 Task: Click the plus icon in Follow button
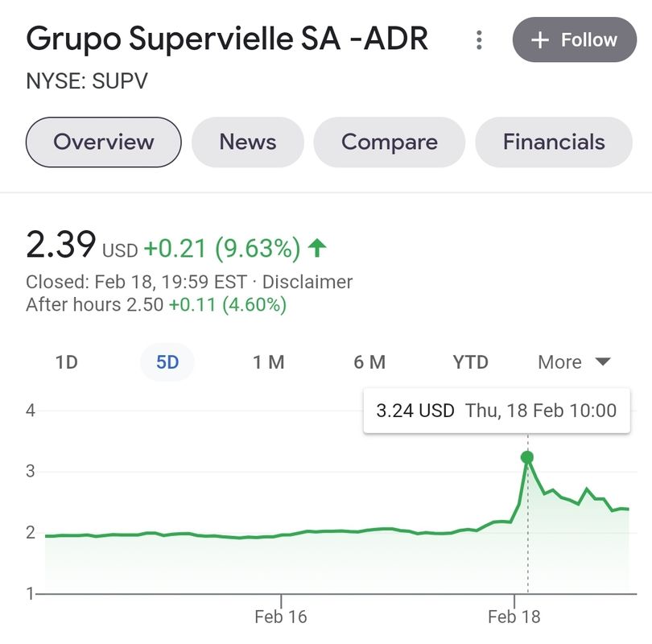click(540, 40)
